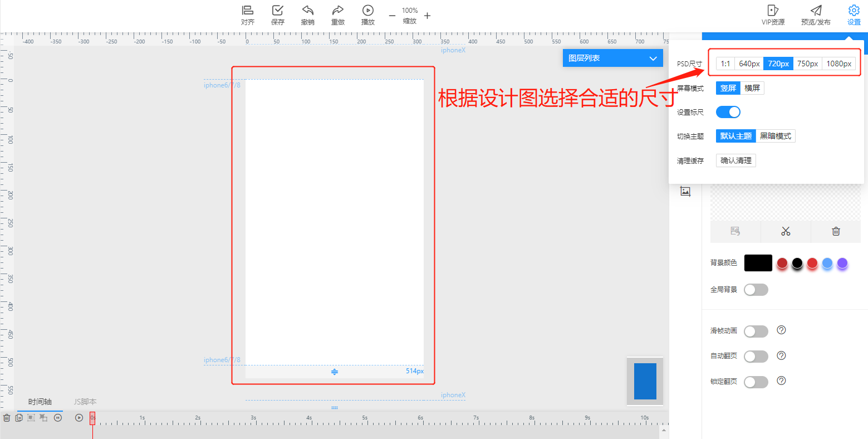Click the timeline group layers icon
The image size is (868, 439).
31,417
